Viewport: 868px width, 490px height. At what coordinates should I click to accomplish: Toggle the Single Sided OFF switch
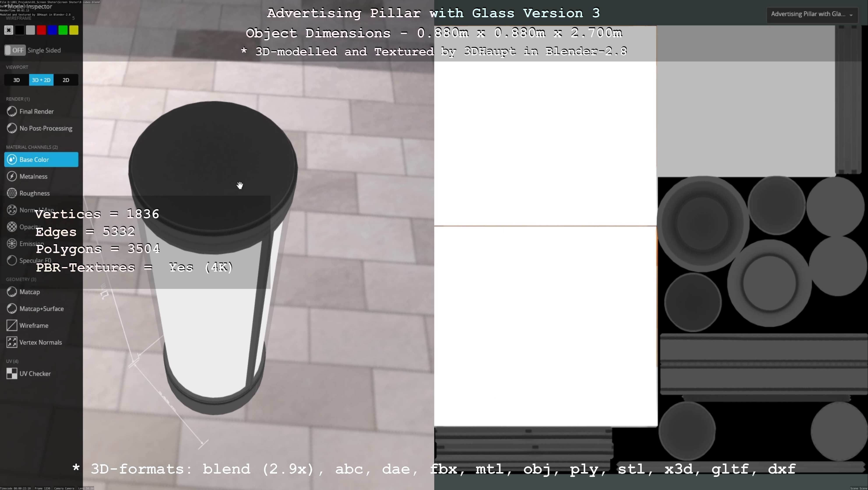(x=15, y=50)
